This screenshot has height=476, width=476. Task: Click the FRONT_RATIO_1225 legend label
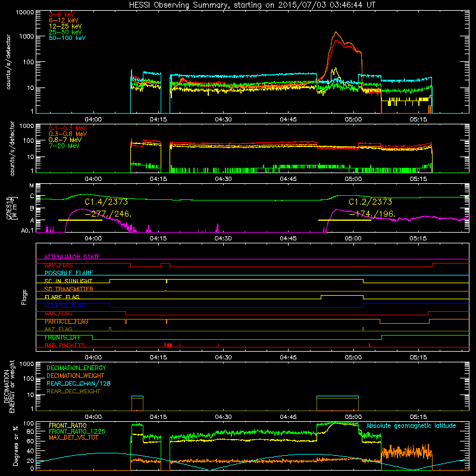(77, 431)
